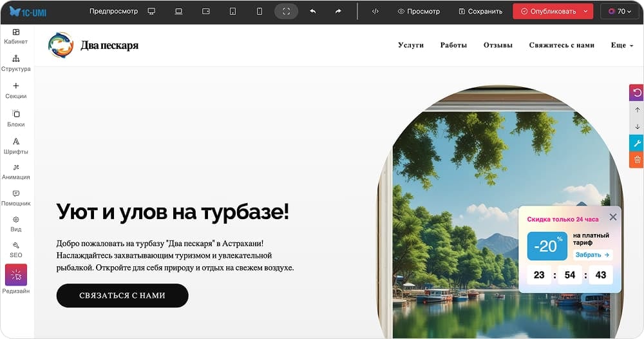Image resolution: width=644 pixels, height=339 pixels.
Task: Click the -20% discount badge
Action: click(547, 246)
